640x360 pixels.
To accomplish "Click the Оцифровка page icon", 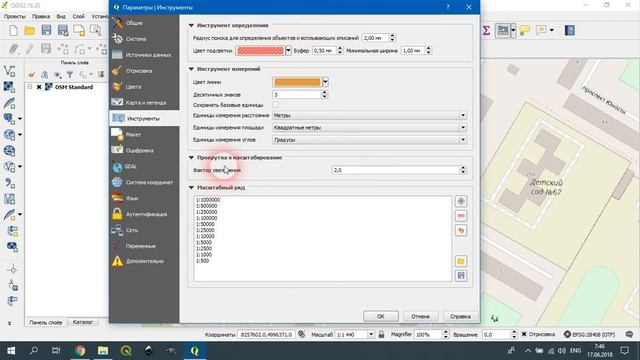I will (117, 150).
